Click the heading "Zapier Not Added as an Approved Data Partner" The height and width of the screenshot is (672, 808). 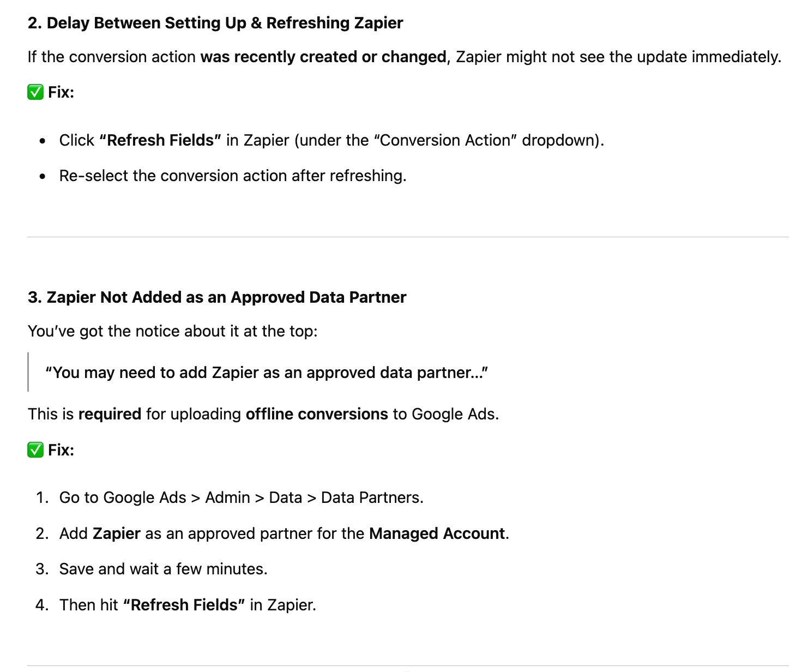point(227,297)
